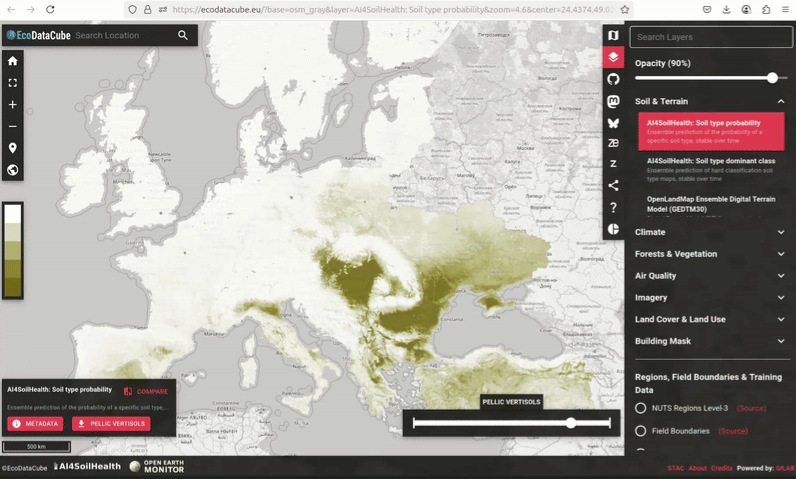This screenshot has height=479, width=796.
Task: Zoom in with the plus icon
Action: tap(13, 105)
